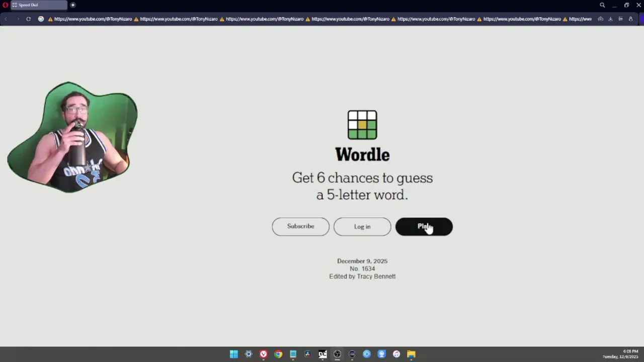This screenshot has height=362, width=644.
Task: Open the easy setup menu icon
Action: click(x=620, y=19)
